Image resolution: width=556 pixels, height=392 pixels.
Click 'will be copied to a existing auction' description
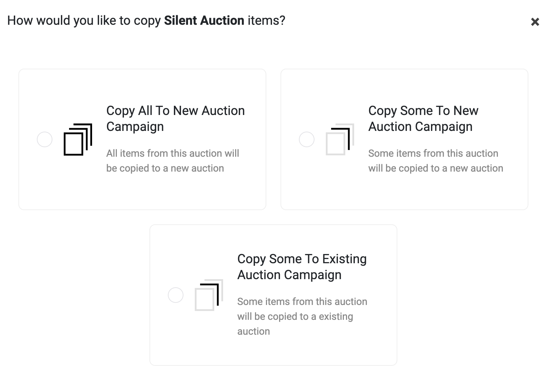pos(295,317)
